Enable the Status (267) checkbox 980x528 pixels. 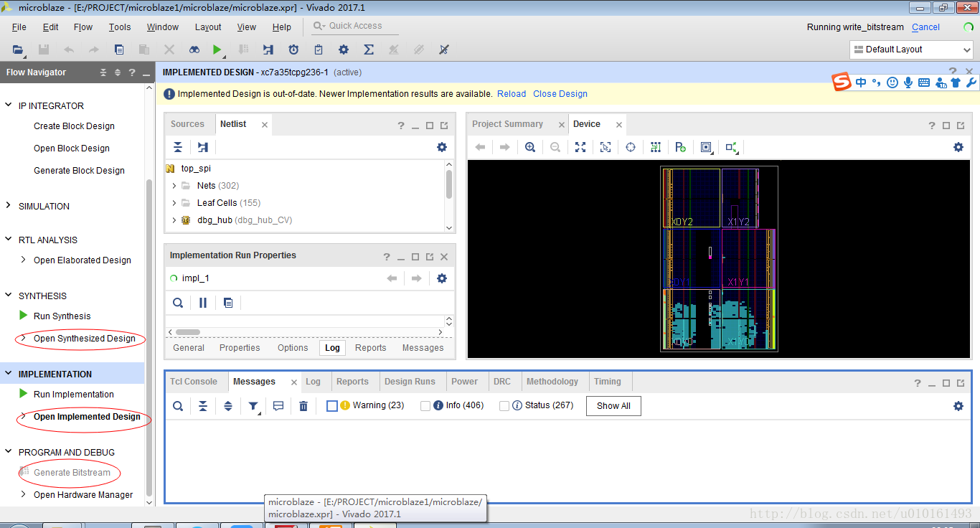504,406
